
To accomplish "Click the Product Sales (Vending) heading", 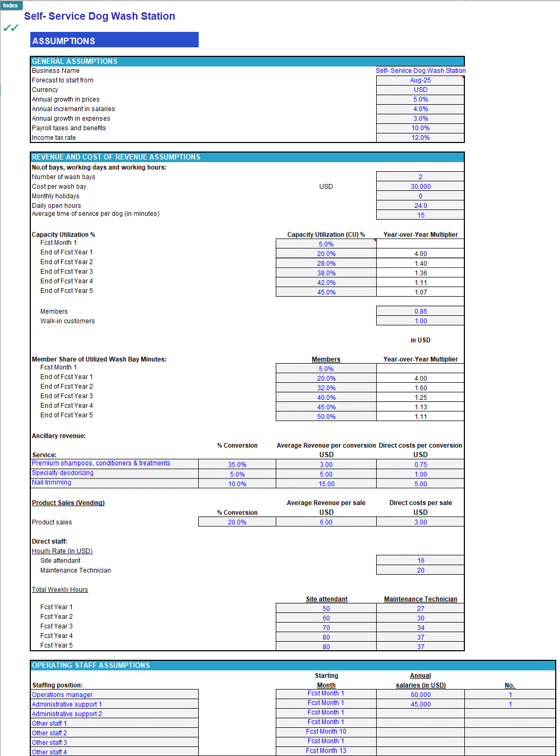I will coord(68,502).
